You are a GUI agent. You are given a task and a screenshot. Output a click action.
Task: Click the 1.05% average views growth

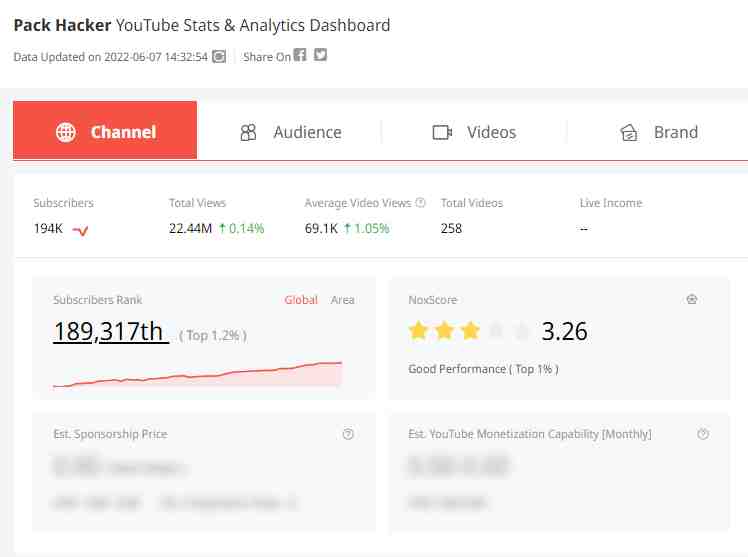366,228
